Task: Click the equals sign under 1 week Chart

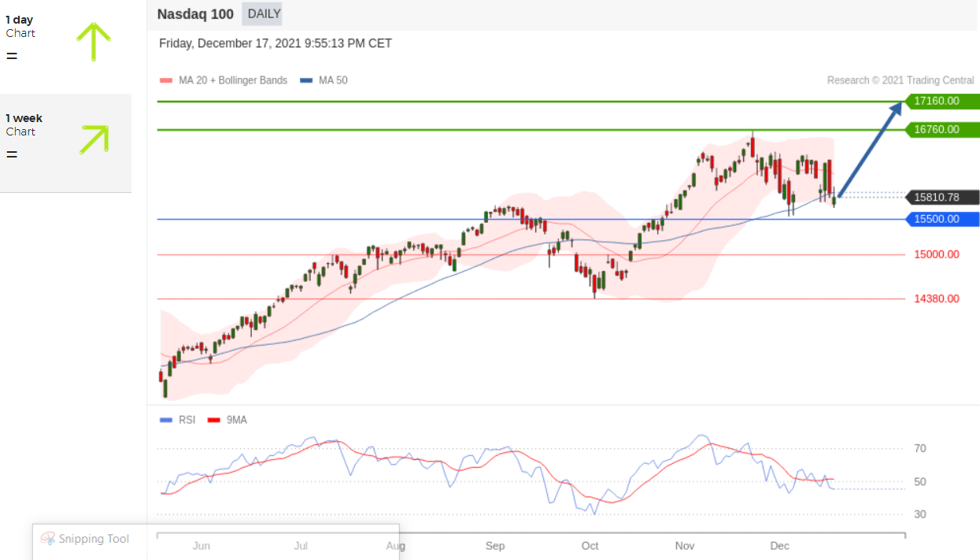Action: coord(11,154)
